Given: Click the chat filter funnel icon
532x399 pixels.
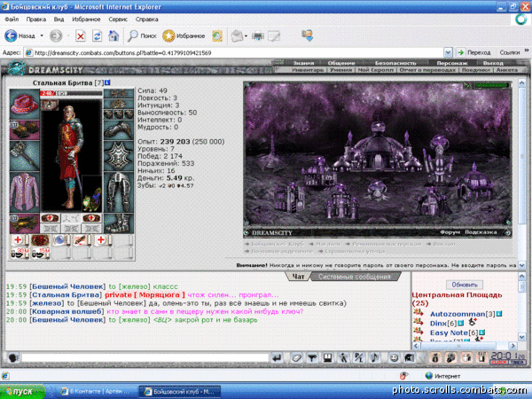Looking at the screenshot, I should tap(312, 358).
